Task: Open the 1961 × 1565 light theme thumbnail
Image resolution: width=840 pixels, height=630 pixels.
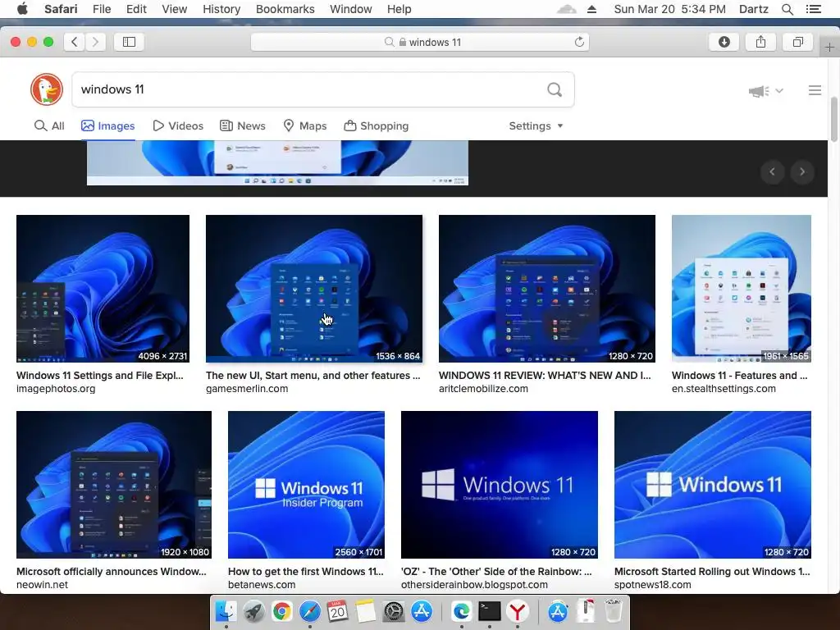Action: [742, 289]
